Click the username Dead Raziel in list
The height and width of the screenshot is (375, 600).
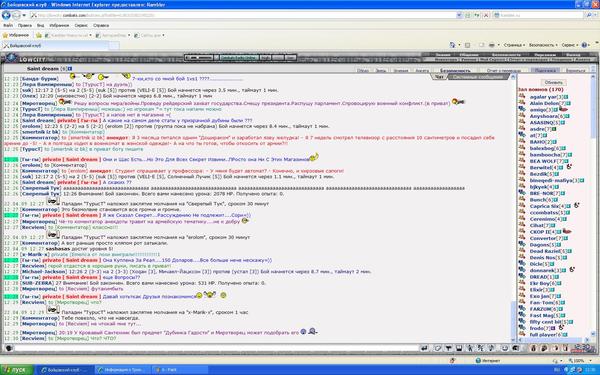tap(545, 251)
